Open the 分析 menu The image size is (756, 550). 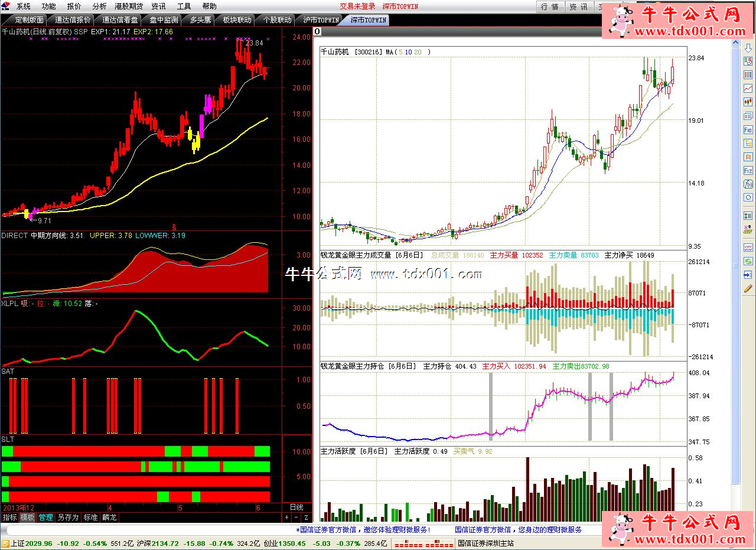pyautogui.click(x=100, y=6)
